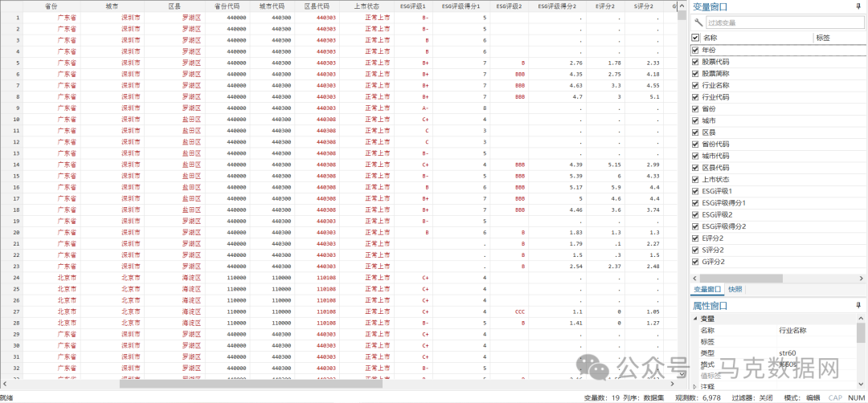The height and width of the screenshot is (403, 868).
Task: Click the 模式: 编辑 status bar entry
Action: (x=801, y=397)
